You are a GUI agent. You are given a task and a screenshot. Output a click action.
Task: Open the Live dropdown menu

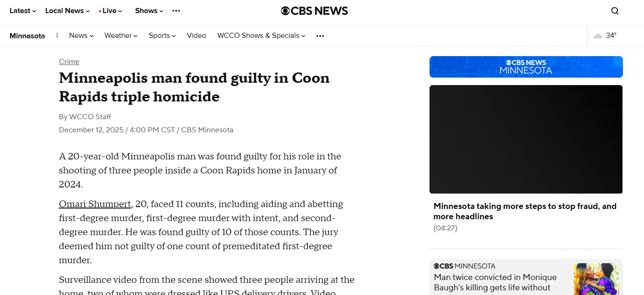(111, 11)
